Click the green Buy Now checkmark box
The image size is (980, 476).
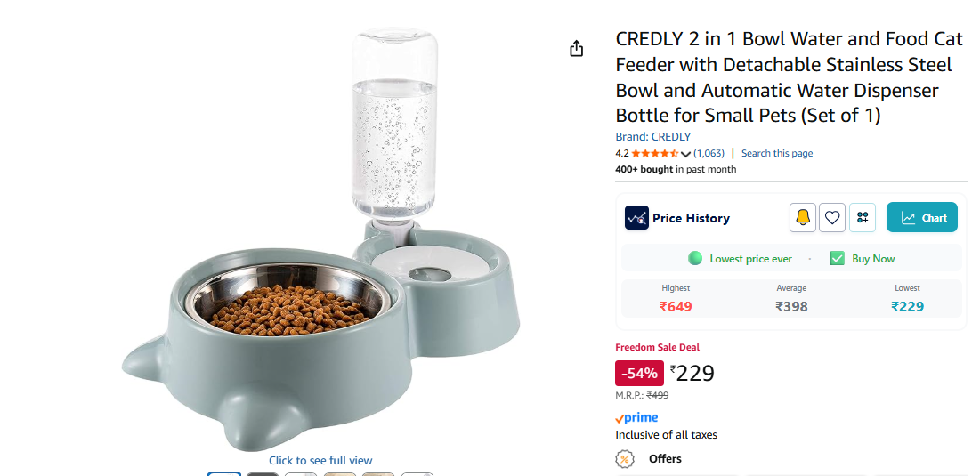click(837, 258)
